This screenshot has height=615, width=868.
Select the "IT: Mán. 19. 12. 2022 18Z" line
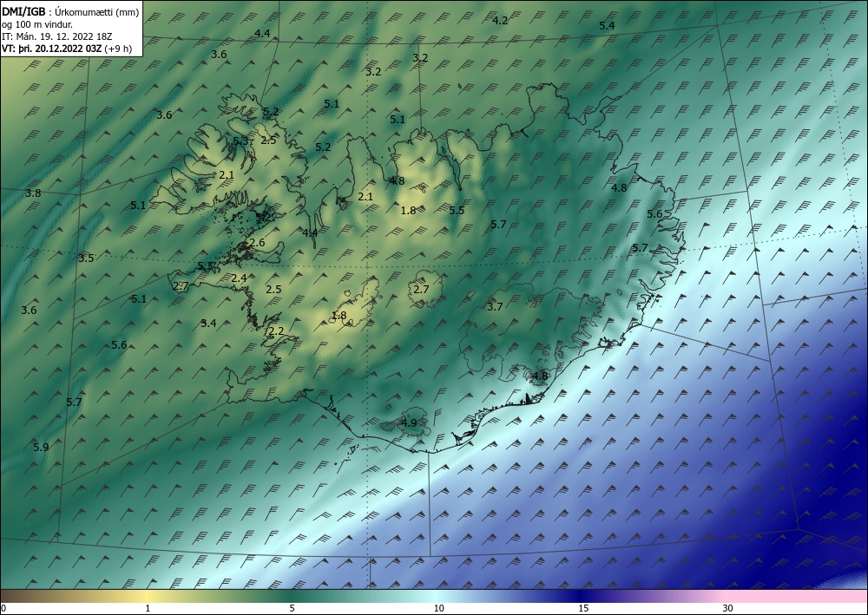57,36
